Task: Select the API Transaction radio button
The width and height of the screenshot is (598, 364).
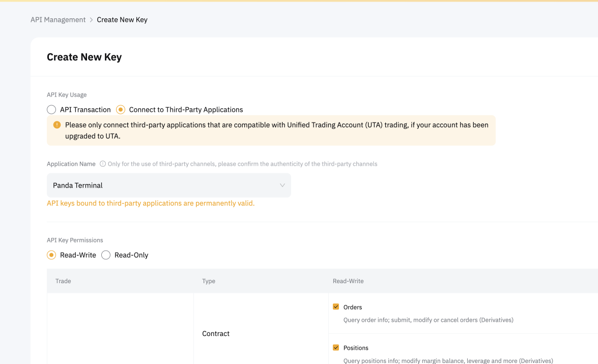Action: pyautogui.click(x=51, y=110)
